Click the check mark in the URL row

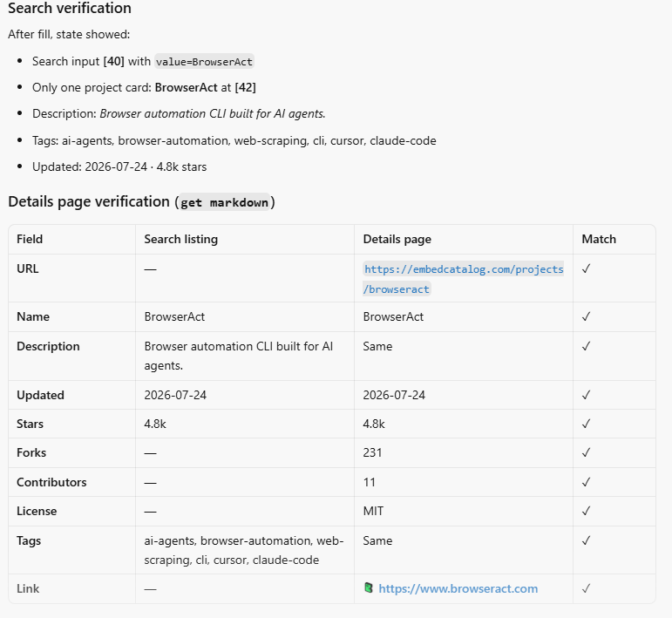[587, 268]
